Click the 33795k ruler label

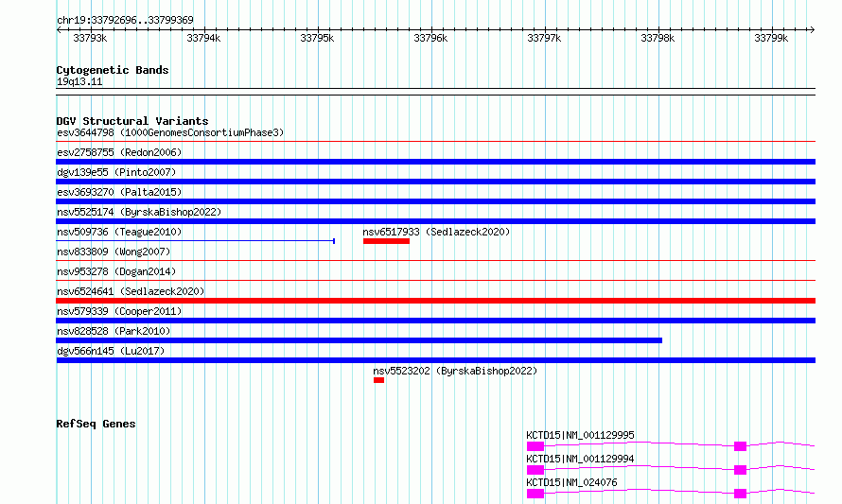[x=317, y=38]
